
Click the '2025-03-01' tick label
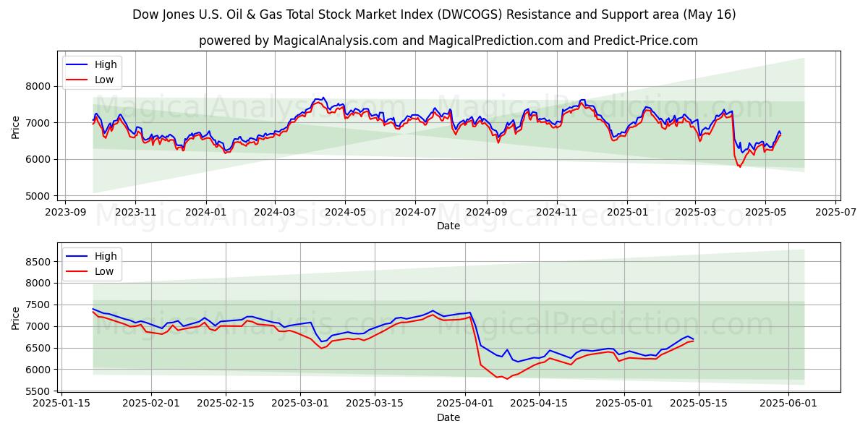[x=300, y=404]
